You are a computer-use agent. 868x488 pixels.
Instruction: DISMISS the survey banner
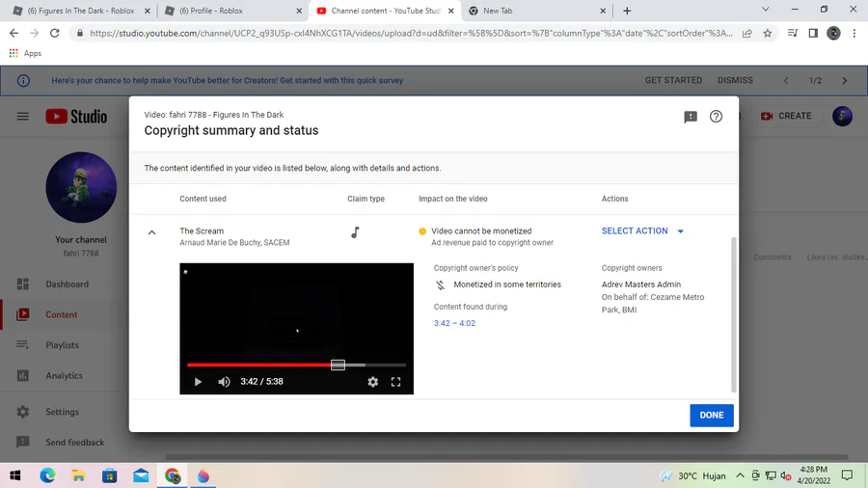735,80
